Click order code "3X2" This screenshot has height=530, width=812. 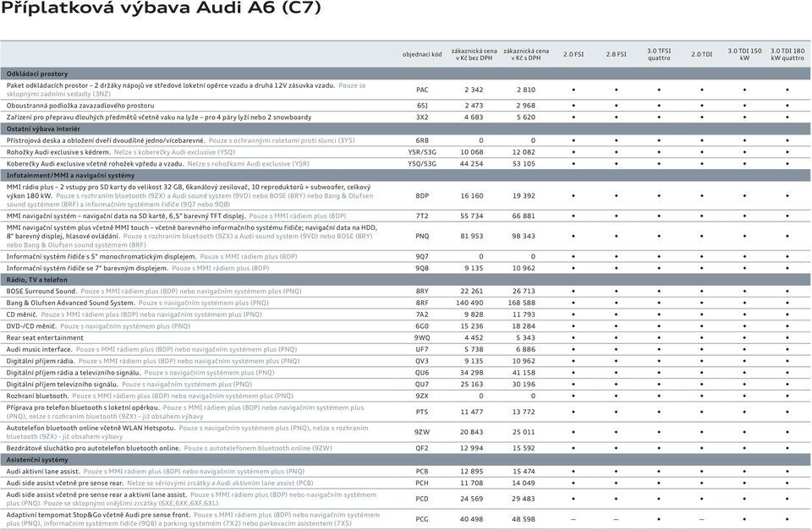coord(422,117)
